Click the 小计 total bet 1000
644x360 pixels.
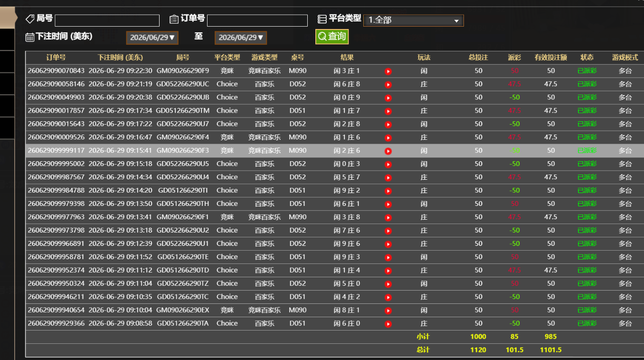[478, 337]
